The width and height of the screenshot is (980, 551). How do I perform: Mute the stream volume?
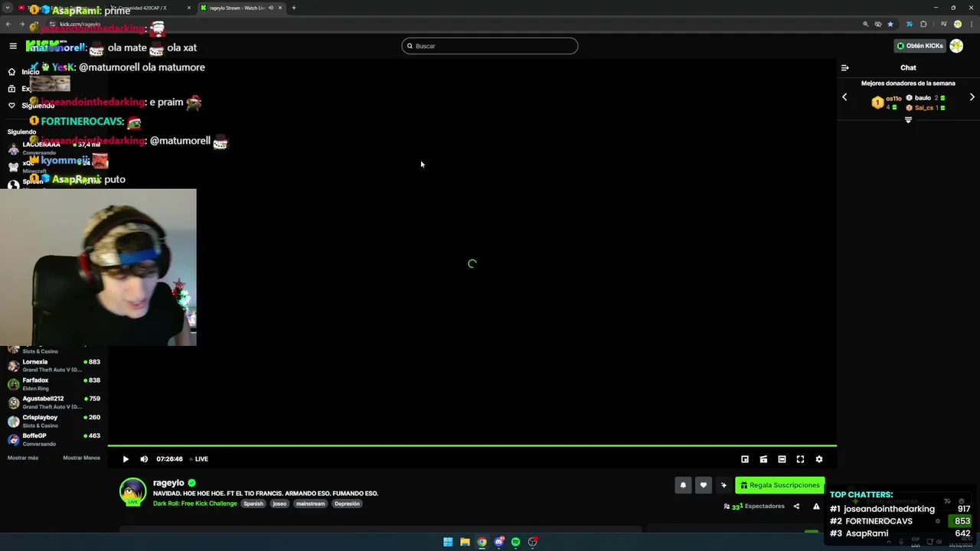pos(144,459)
